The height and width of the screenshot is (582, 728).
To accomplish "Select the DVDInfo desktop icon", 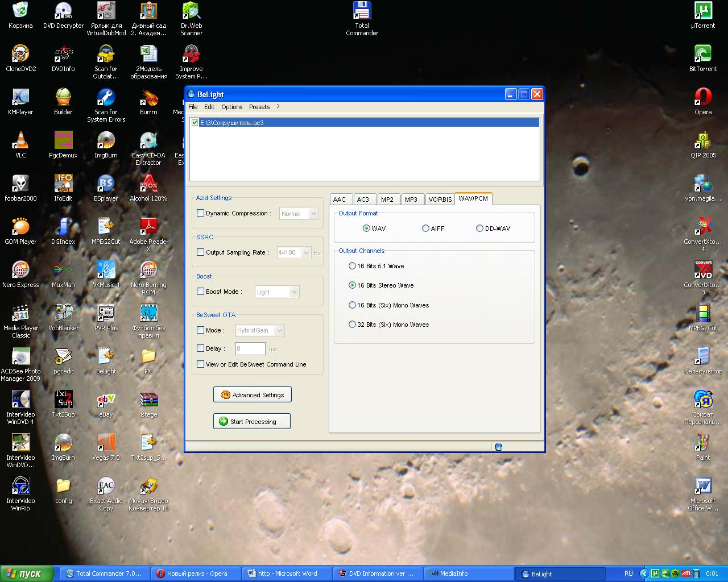I will point(63,59).
